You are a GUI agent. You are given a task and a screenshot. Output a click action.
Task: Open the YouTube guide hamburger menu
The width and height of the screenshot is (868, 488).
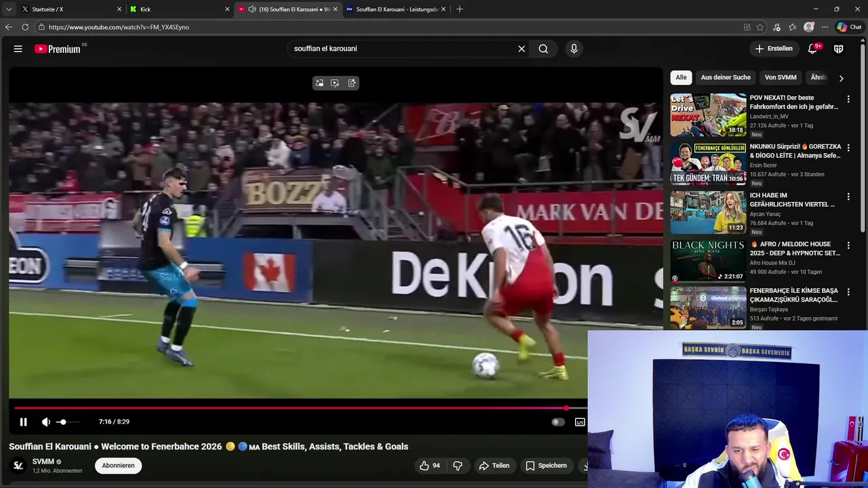pyautogui.click(x=18, y=49)
